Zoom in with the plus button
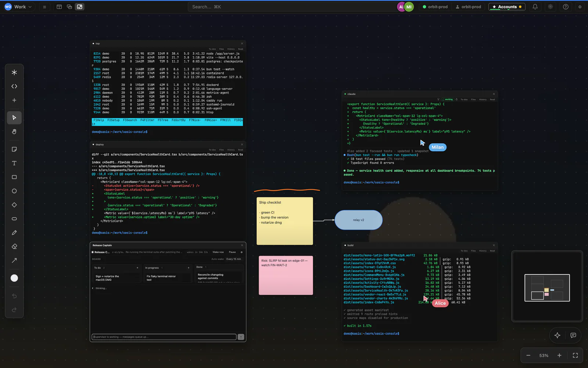 [x=559, y=355]
